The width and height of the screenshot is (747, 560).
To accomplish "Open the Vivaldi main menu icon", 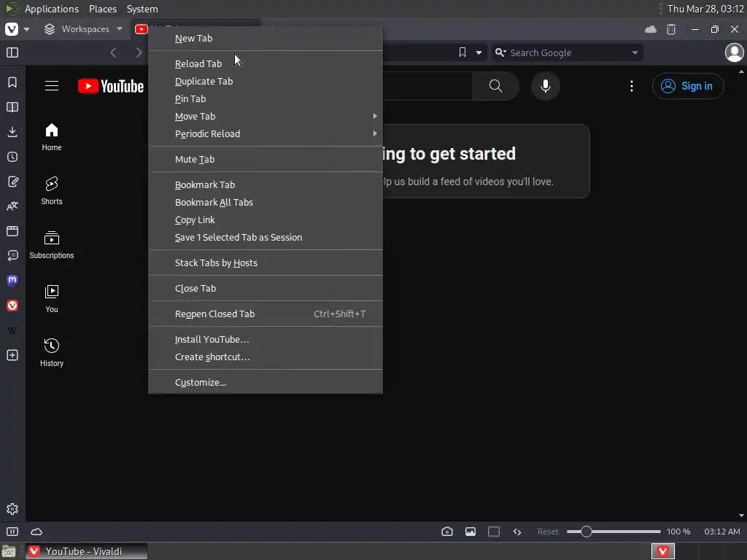I will pos(12,29).
